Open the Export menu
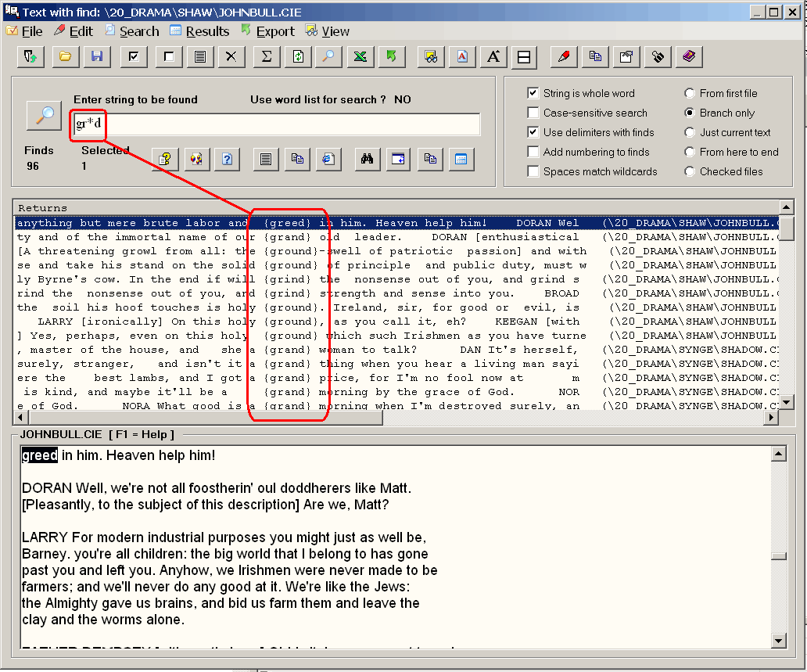Viewport: 807px width, 672px height. (x=267, y=31)
